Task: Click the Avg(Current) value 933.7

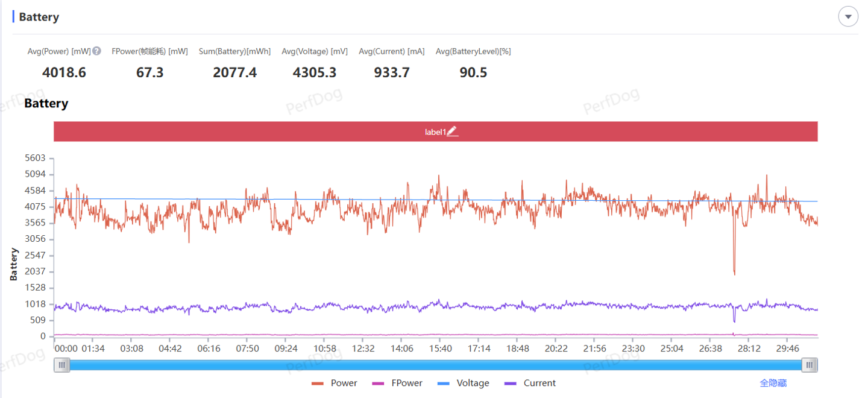Action: coord(391,73)
